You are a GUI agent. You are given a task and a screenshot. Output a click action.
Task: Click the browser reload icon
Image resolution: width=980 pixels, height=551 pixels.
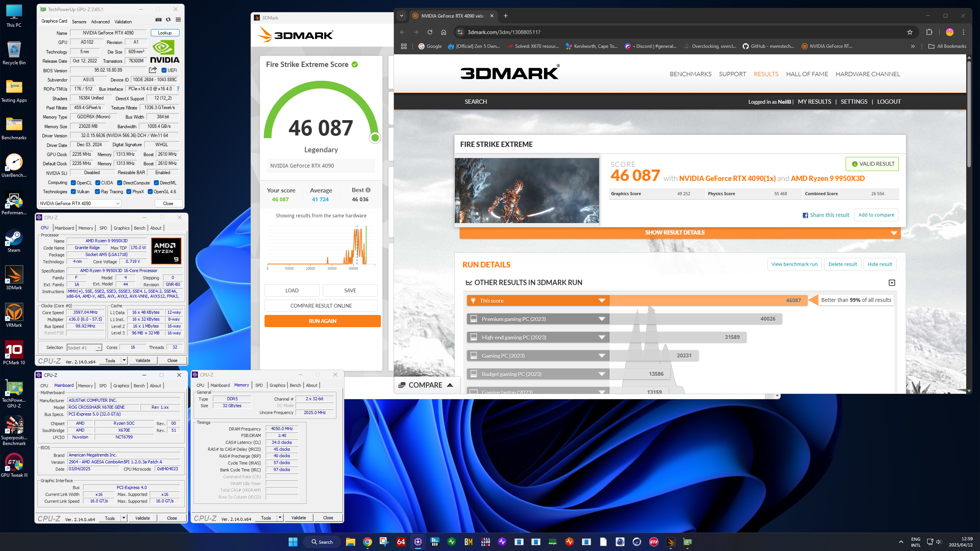coord(430,32)
